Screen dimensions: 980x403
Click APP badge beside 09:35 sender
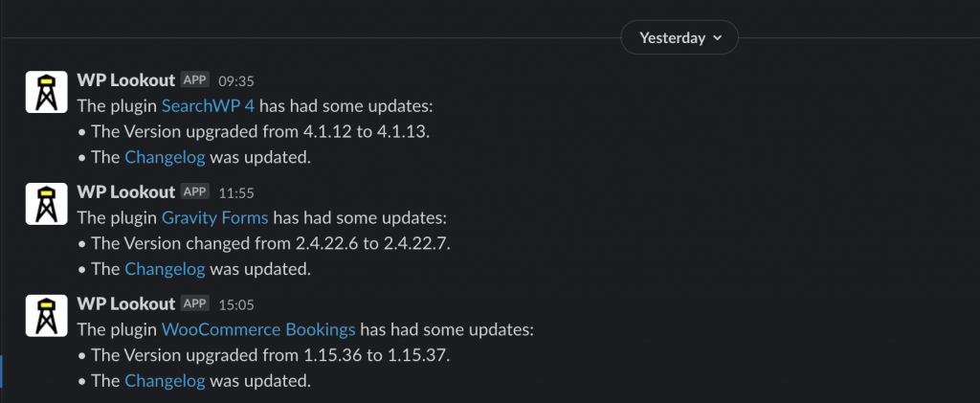coord(195,80)
